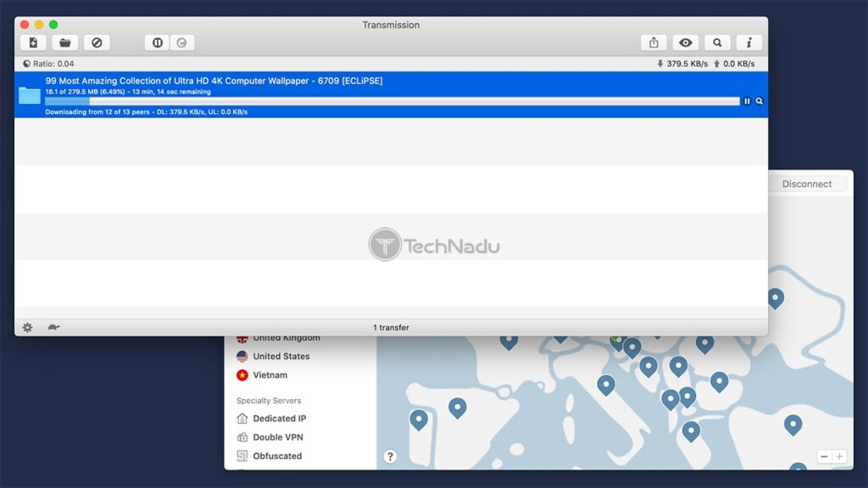868x488 pixels.
Task: Zoom in the VPN map
Action: [839, 457]
